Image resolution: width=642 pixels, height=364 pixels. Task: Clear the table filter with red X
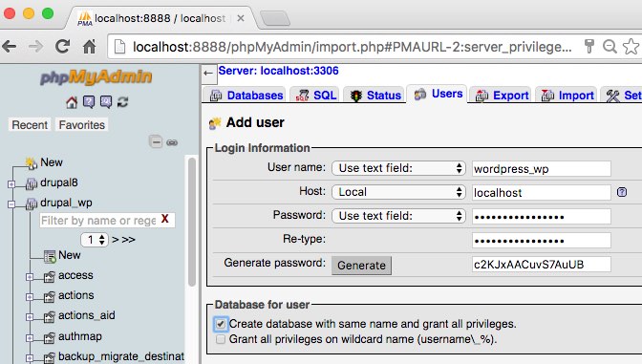click(165, 219)
